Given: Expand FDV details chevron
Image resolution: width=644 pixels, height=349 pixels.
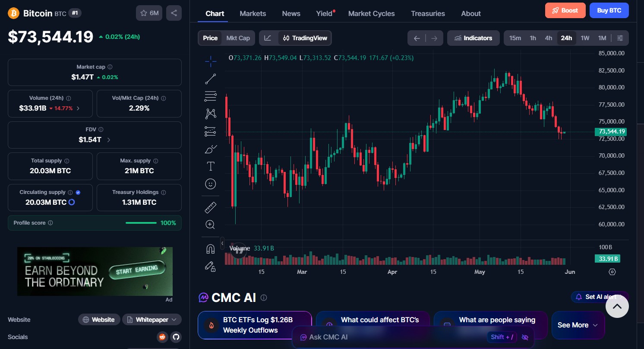Looking at the screenshot, I should (x=108, y=140).
